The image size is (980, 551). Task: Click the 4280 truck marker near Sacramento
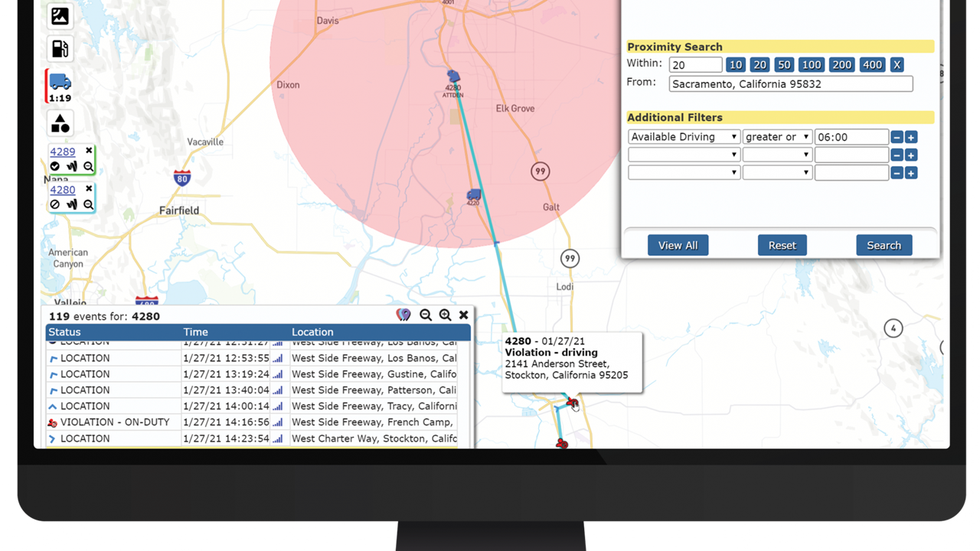(x=453, y=76)
